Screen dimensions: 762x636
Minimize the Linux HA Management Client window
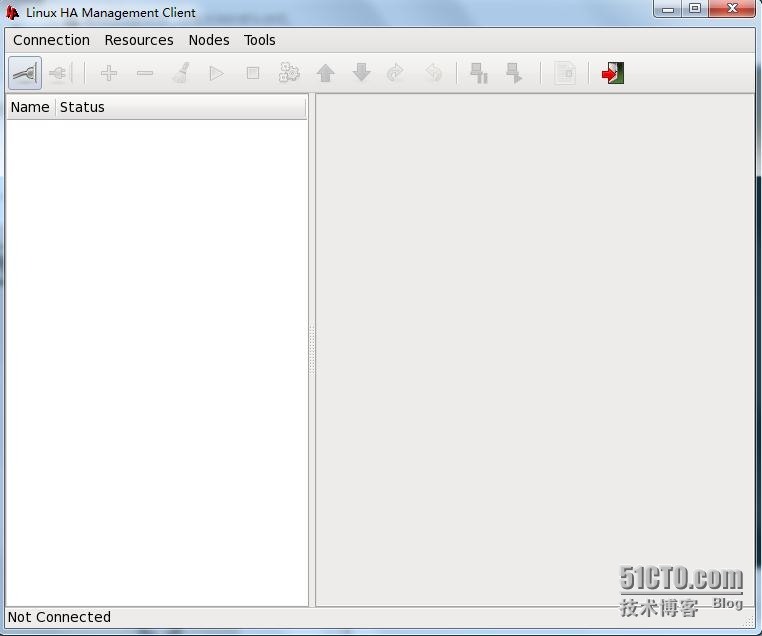(668, 8)
